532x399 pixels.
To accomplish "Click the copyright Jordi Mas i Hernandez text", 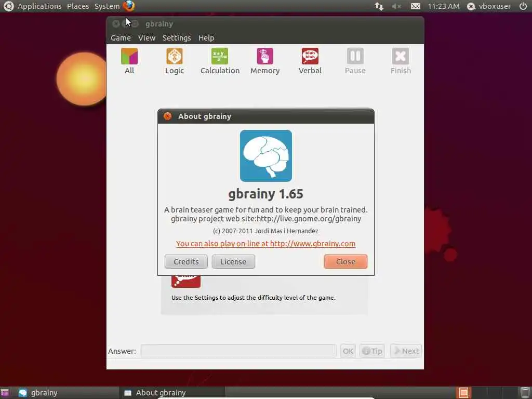I will pyautogui.click(x=265, y=231).
